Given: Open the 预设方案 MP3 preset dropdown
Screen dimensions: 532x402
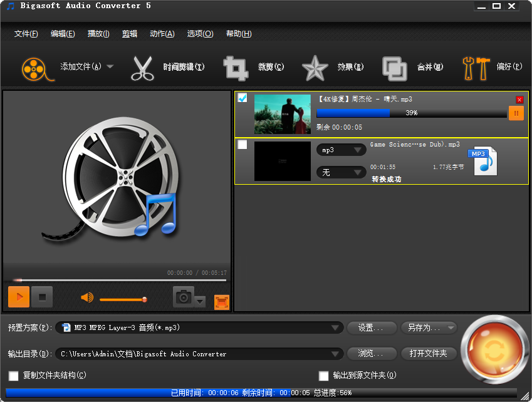Looking at the screenshot, I should 336,327.
